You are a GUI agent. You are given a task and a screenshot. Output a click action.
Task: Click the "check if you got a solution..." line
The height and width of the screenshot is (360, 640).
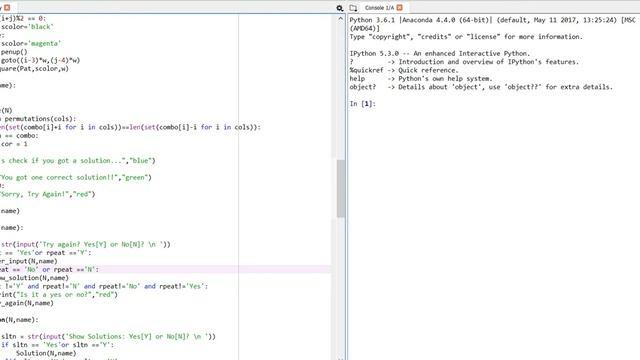coord(78,160)
